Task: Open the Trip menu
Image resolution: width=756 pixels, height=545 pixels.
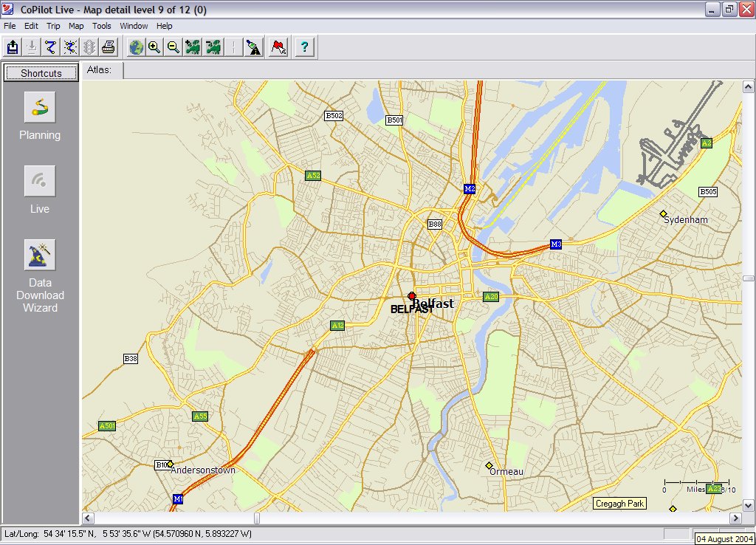Action: (x=53, y=26)
